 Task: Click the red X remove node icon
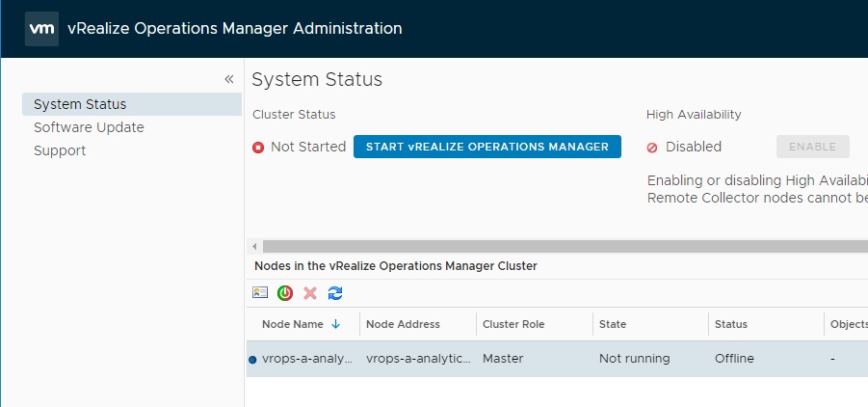[x=310, y=293]
